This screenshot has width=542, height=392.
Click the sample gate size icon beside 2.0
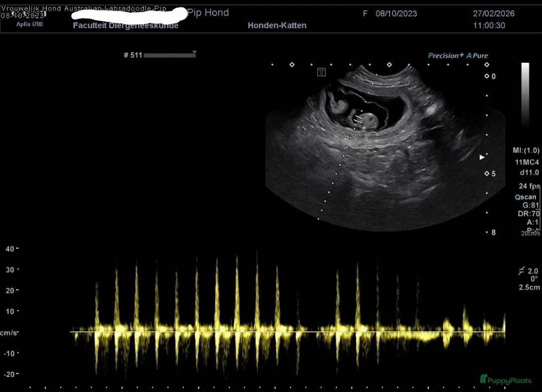522,271
